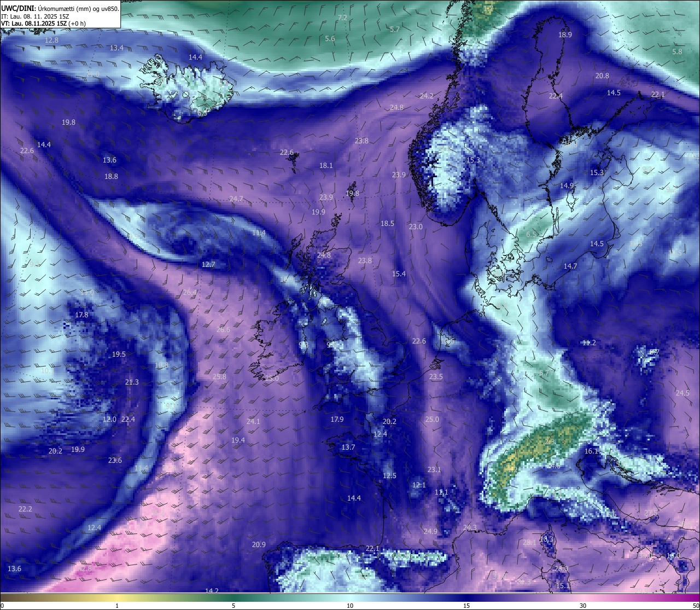The height and width of the screenshot is (610, 700).
Task: Click the scale tick labeled 10
Action: tap(350, 606)
